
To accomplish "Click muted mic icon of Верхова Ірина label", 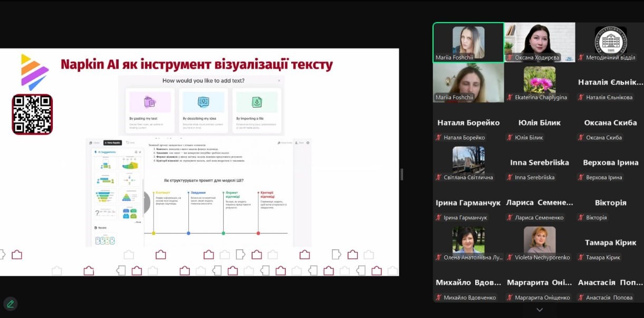I will [x=581, y=178].
